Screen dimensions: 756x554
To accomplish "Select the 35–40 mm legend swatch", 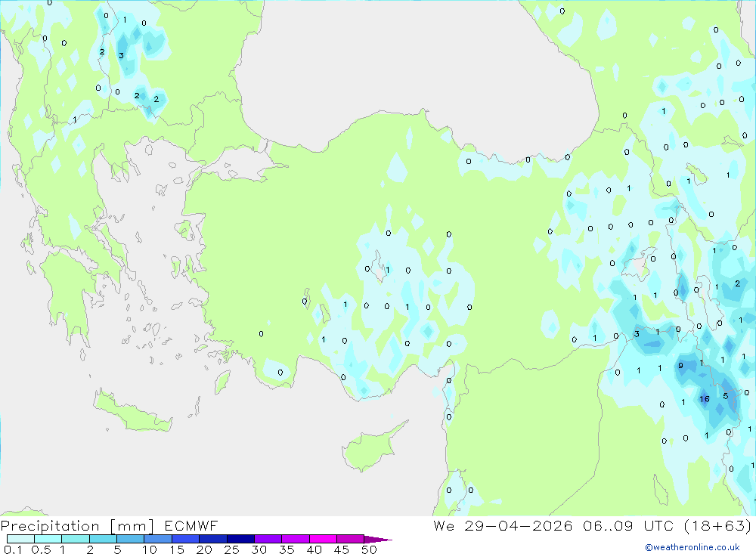I will pyautogui.click(x=296, y=539).
